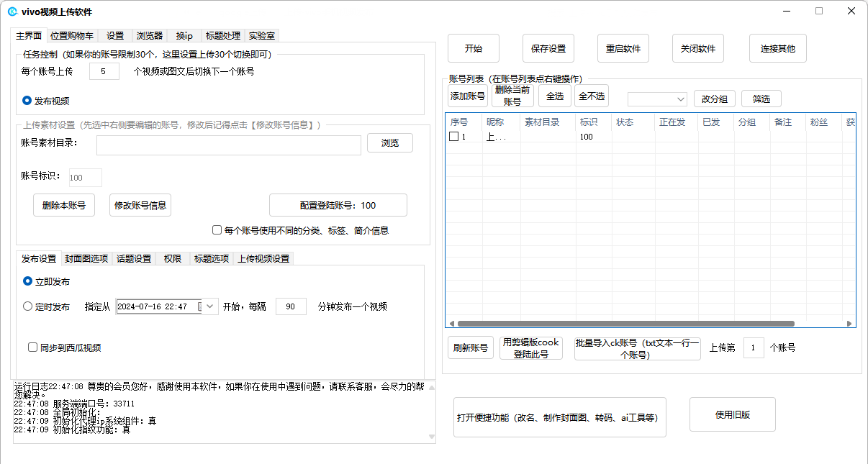868x464 pixels.
Task: Click the 全选 button
Action: point(555,96)
